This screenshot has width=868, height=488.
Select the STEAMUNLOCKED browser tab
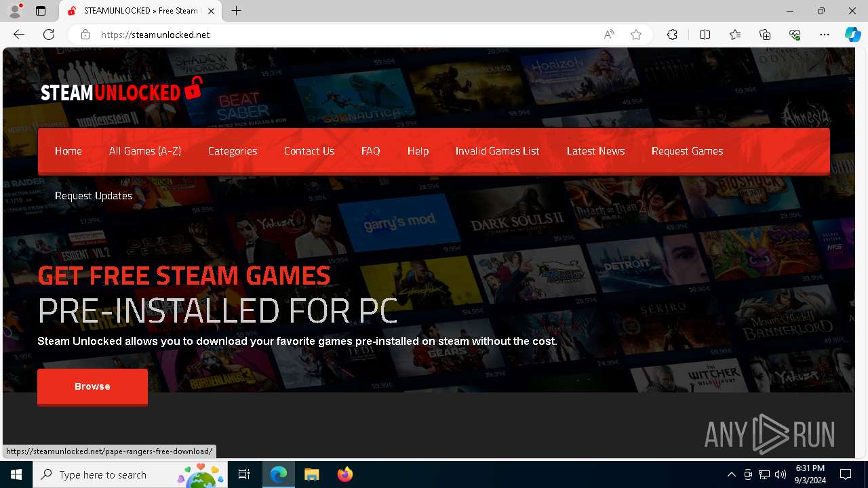[x=140, y=11]
